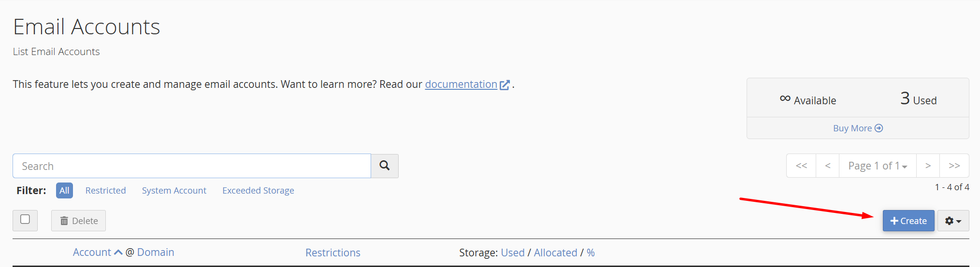Jump to the last page
This screenshot has width=980, height=267.
tap(954, 166)
